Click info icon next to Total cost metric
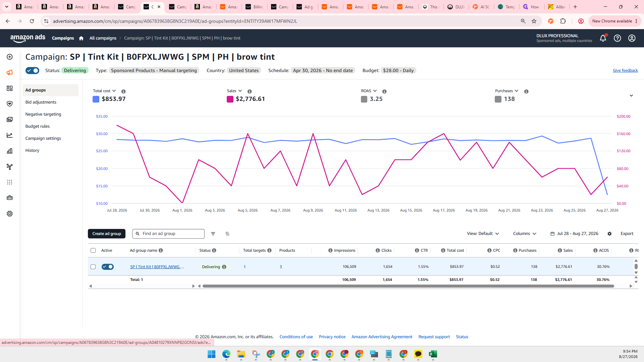 pyautogui.click(x=123, y=91)
